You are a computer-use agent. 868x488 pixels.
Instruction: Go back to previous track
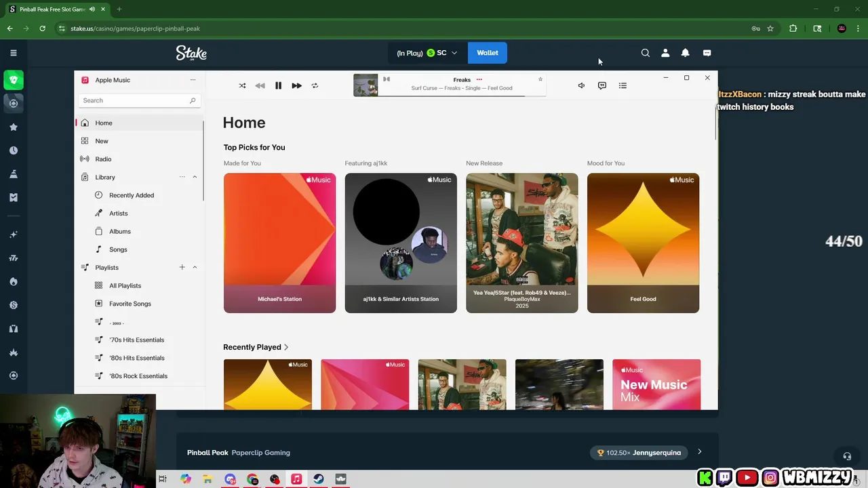click(x=260, y=85)
